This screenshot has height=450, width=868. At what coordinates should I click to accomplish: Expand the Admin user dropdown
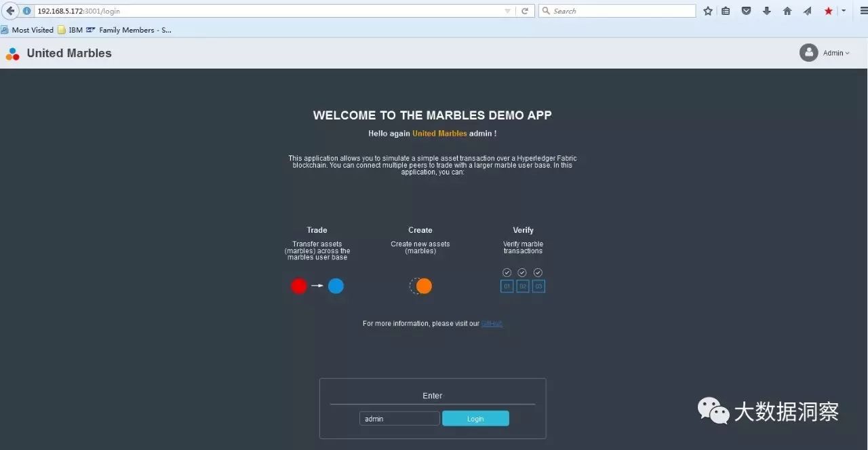pyautogui.click(x=836, y=53)
